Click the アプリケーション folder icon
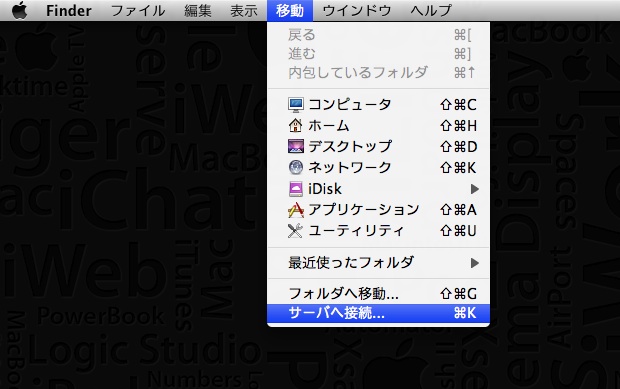Image resolution: width=620 pixels, height=389 pixels. pos(296,210)
